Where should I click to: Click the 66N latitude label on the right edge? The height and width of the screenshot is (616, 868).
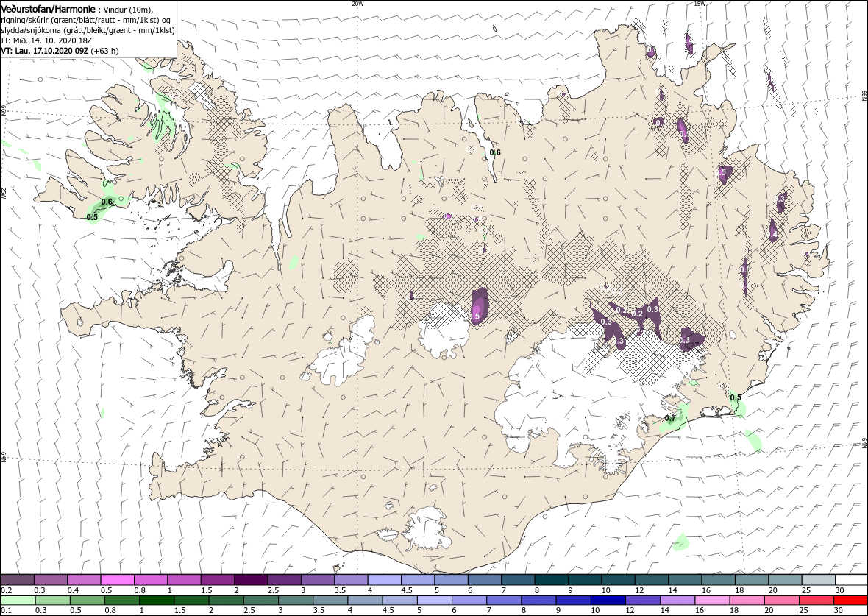864,96
